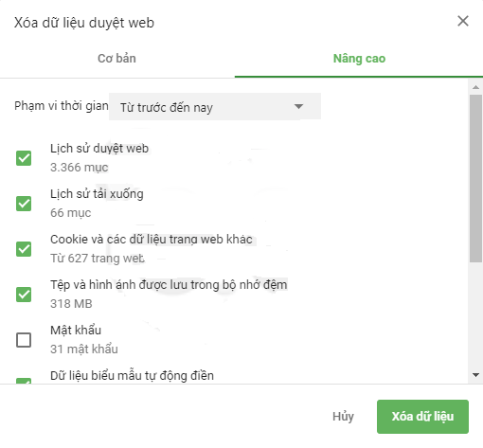This screenshot has height=448, width=483.
Task: Enable the Mật khẩu checkbox
Action: tap(24, 340)
